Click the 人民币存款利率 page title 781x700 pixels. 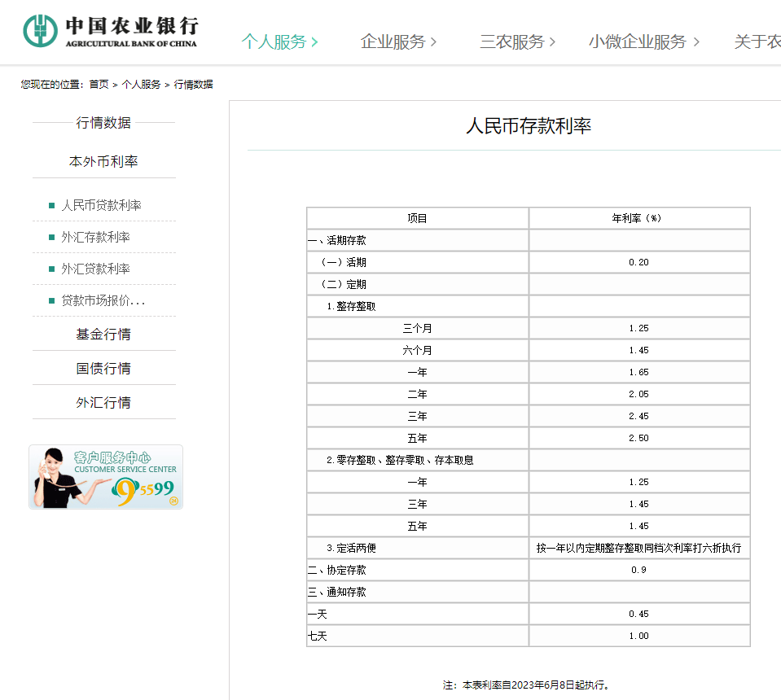pos(528,126)
